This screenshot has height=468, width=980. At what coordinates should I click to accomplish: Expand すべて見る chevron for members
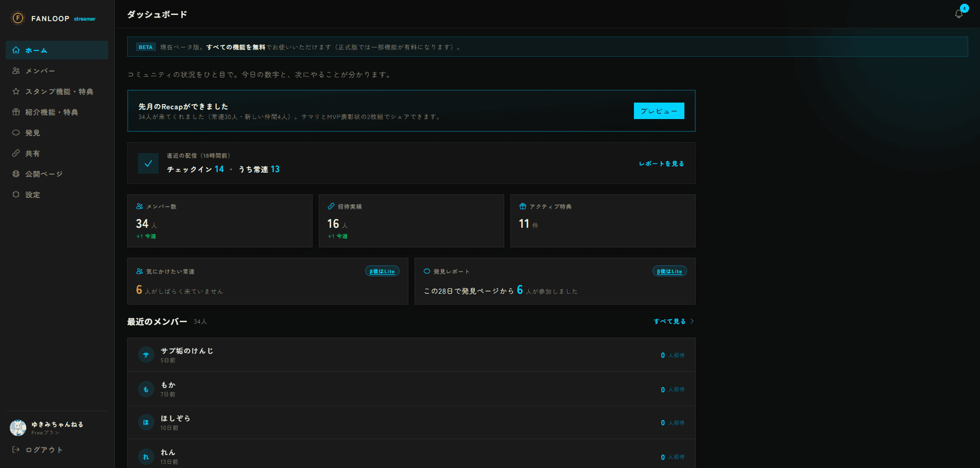692,321
